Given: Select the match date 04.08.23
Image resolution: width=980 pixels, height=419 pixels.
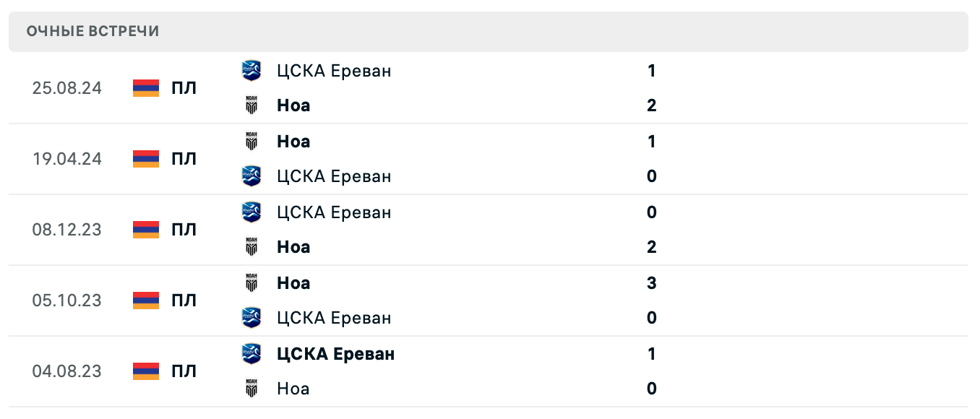Looking at the screenshot, I should point(67,371).
